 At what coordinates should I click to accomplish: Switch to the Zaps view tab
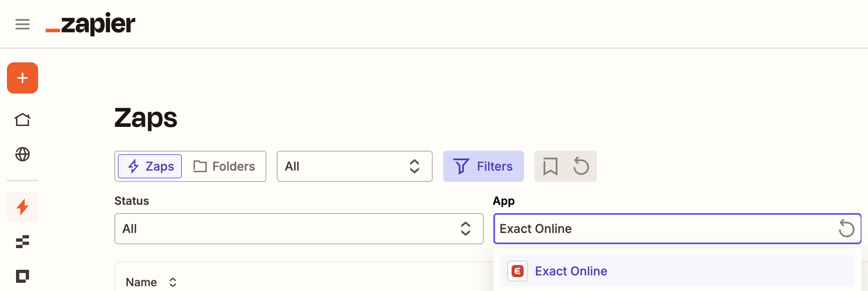coord(150,166)
